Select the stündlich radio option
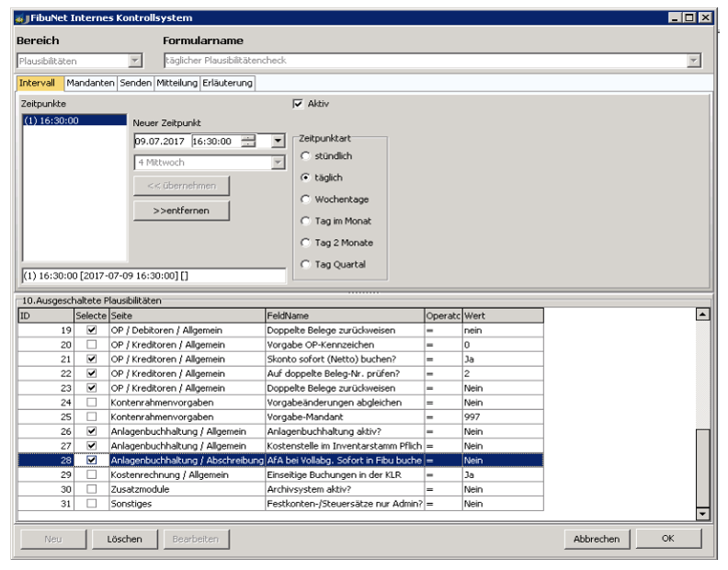Image resolution: width=728 pixels, height=570 pixels. (x=305, y=156)
